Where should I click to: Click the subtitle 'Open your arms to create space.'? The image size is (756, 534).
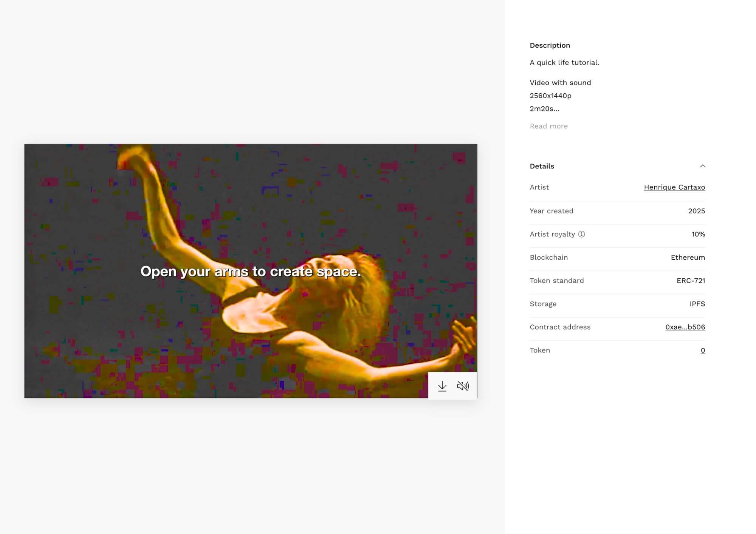251,271
